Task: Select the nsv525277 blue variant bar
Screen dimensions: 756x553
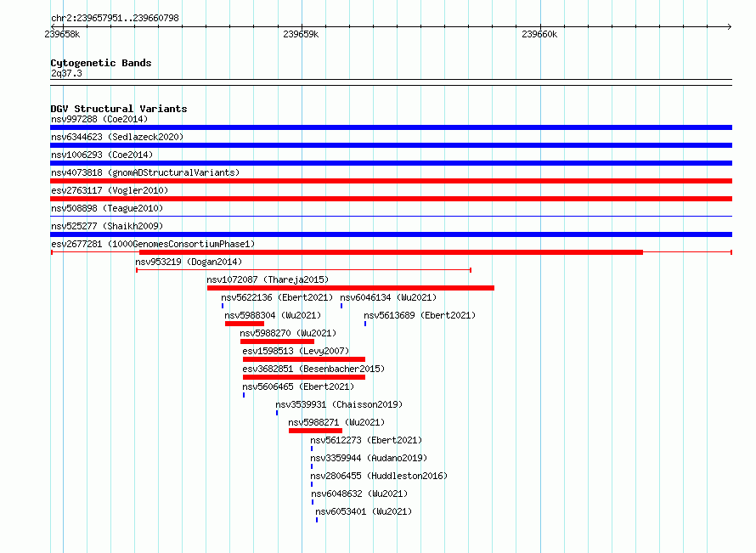Action: pos(391,234)
